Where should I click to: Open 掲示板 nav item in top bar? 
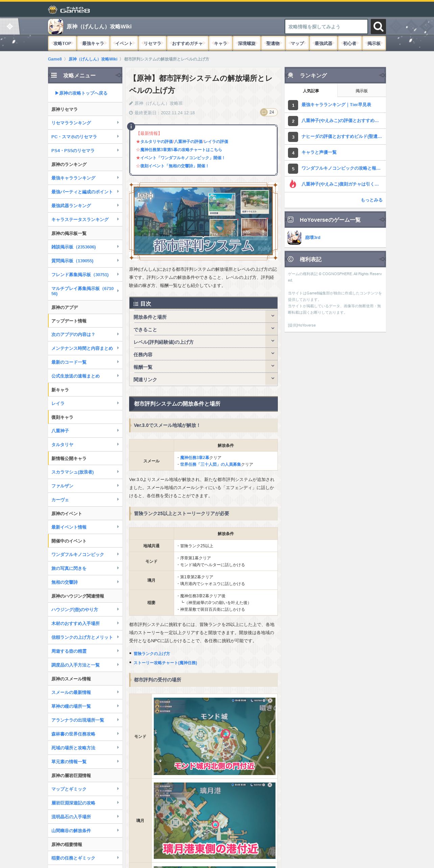coord(374,43)
